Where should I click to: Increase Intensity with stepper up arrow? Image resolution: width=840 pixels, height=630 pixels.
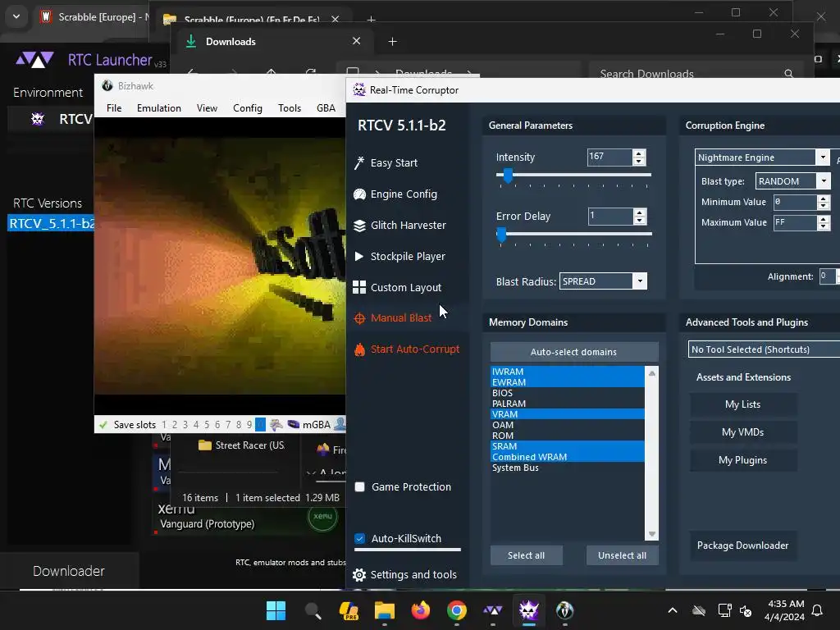pos(638,153)
